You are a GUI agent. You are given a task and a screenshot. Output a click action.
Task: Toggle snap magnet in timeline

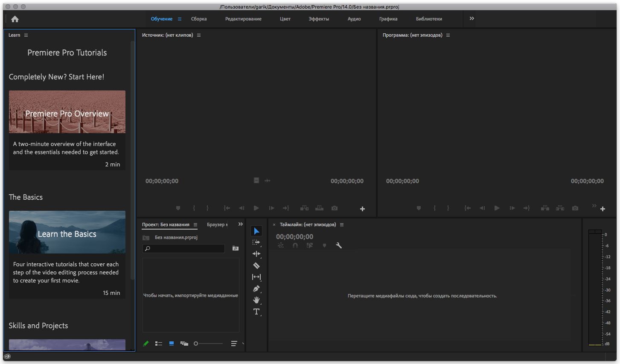(295, 245)
